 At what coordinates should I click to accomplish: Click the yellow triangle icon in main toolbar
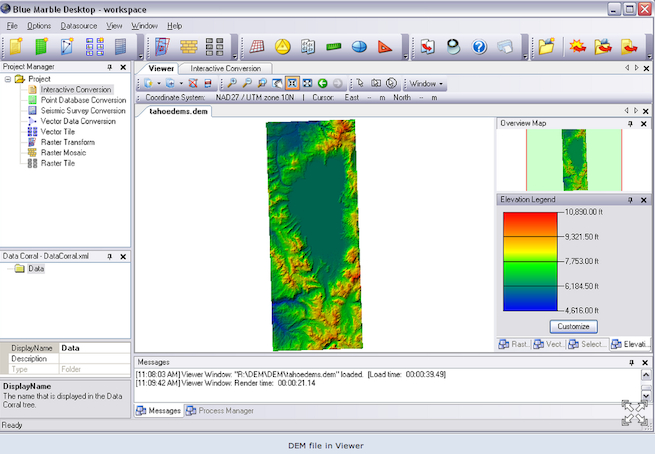(283, 47)
